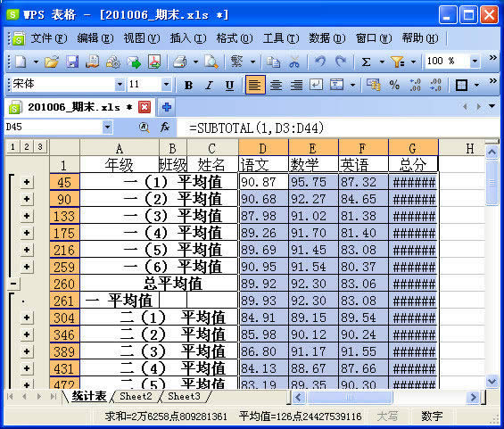Viewport: 504px width, 429px height.
Task: Click the D45 name box field
Action: coord(54,127)
